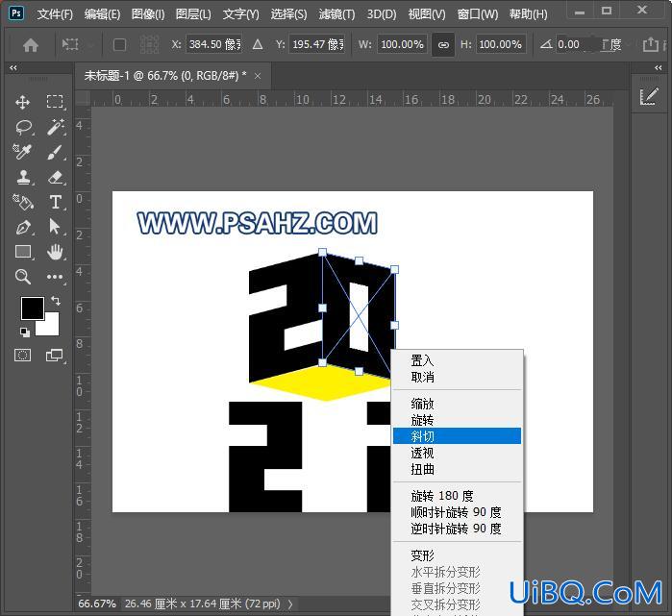This screenshot has width=672, height=616.
Task: Choose 扭曲 in the context menu
Action: click(x=457, y=469)
